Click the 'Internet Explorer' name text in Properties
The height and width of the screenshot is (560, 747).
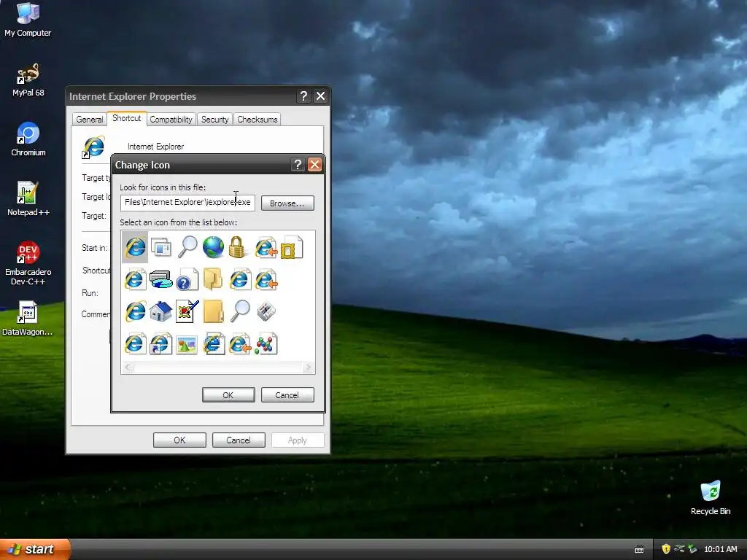156,147
